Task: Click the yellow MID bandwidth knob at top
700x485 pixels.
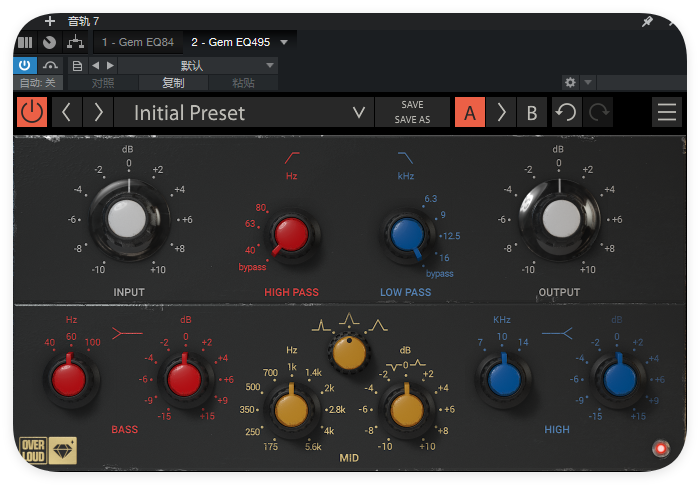Action: [x=349, y=353]
